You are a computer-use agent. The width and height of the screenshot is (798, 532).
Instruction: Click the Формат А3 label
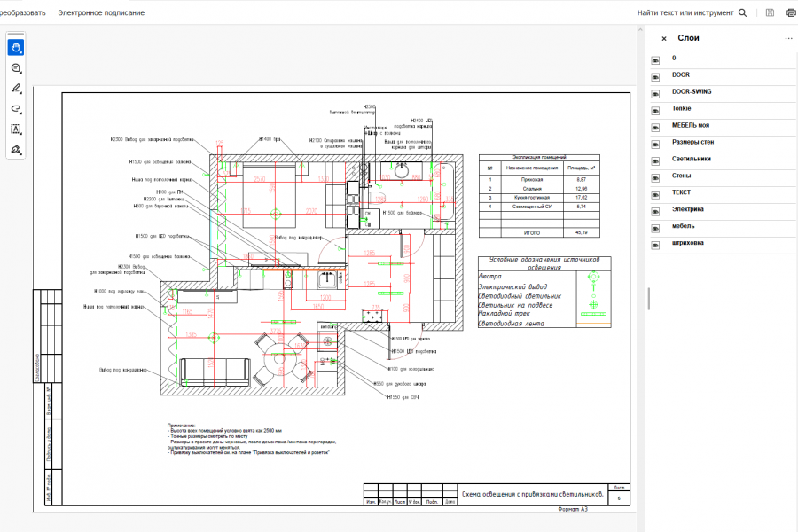pyautogui.click(x=573, y=509)
